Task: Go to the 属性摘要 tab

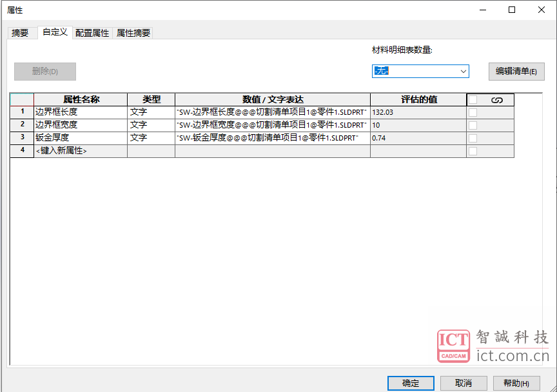Action: point(133,33)
